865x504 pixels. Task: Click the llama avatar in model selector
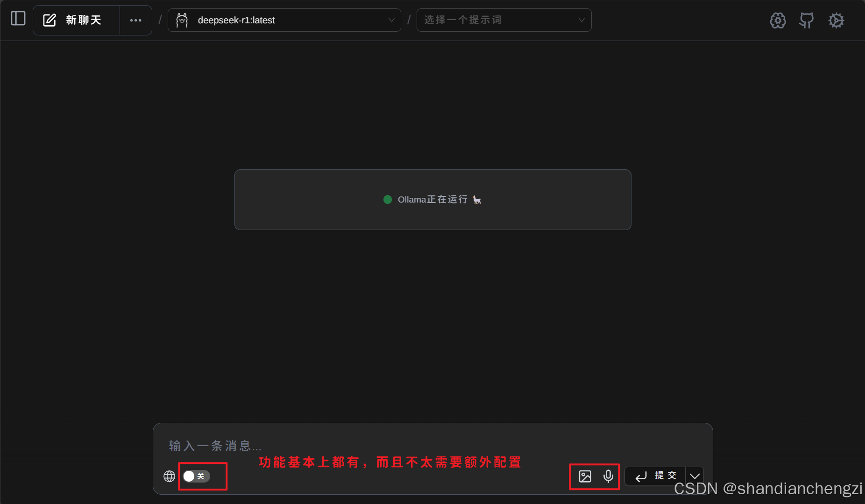tap(182, 20)
